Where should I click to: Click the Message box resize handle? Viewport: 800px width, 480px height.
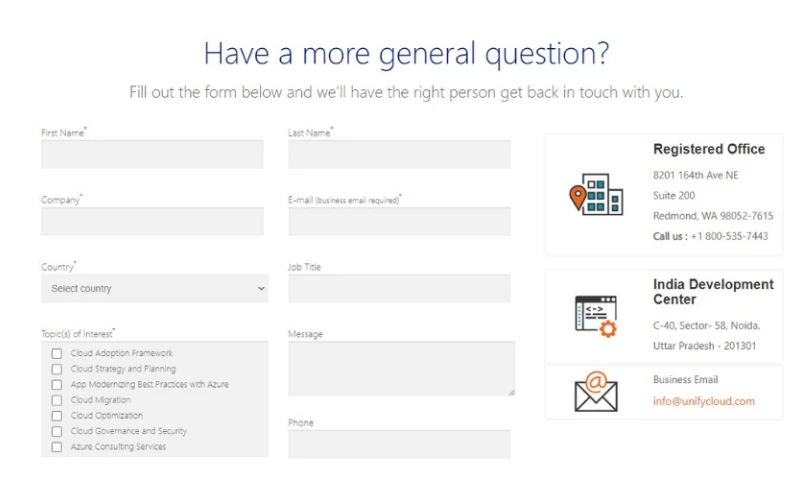point(511,392)
